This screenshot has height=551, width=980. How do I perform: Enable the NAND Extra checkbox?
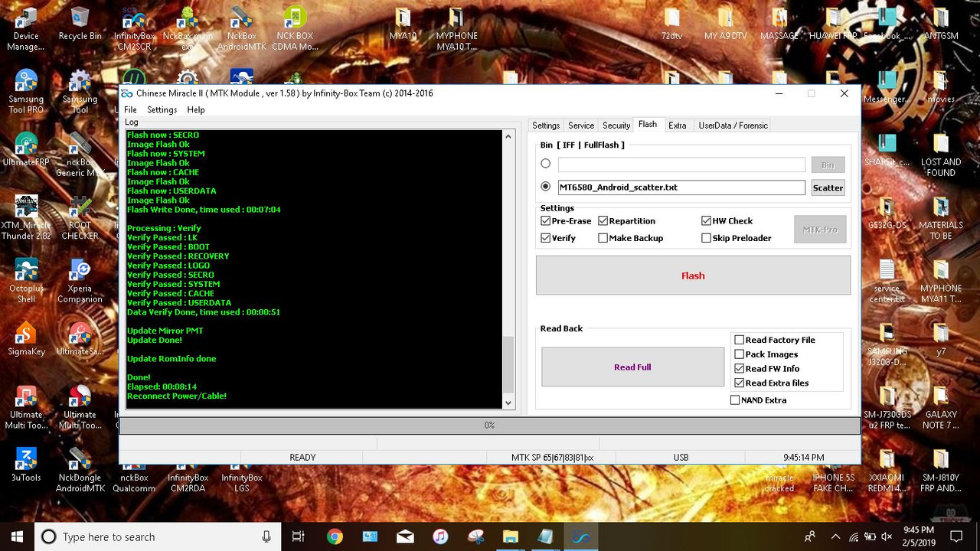click(x=758, y=400)
